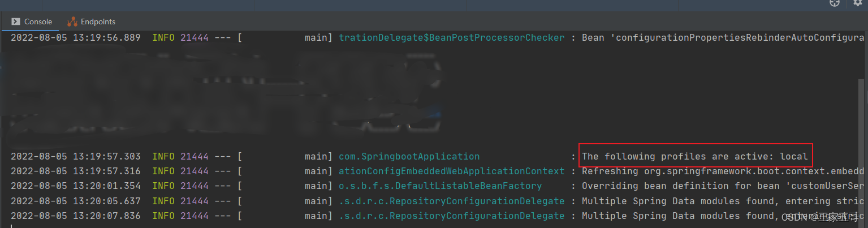The width and height of the screenshot is (868, 228).
Task: Click message "Refreshing org.springframework.boot.context"
Action: click(x=723, y=171)
